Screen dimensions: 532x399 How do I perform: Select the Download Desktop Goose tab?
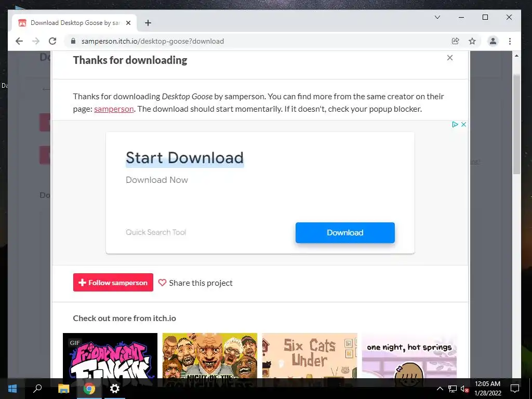pyautogui.click(x=74, y=23)
